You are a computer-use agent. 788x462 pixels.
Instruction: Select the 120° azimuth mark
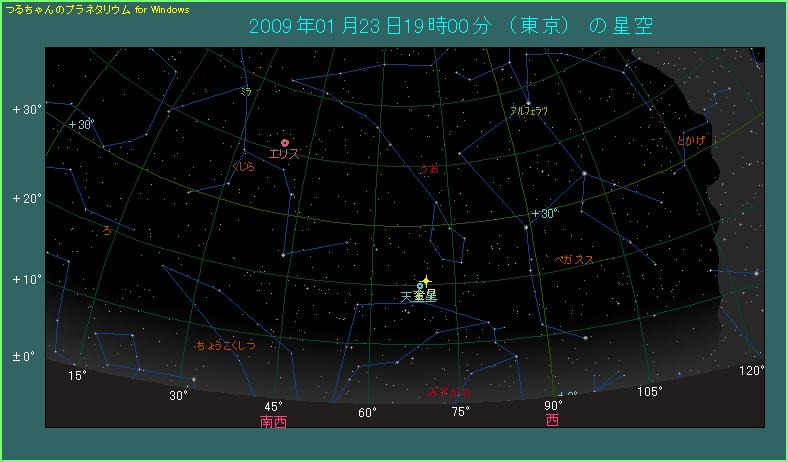(x=752, y=370)
